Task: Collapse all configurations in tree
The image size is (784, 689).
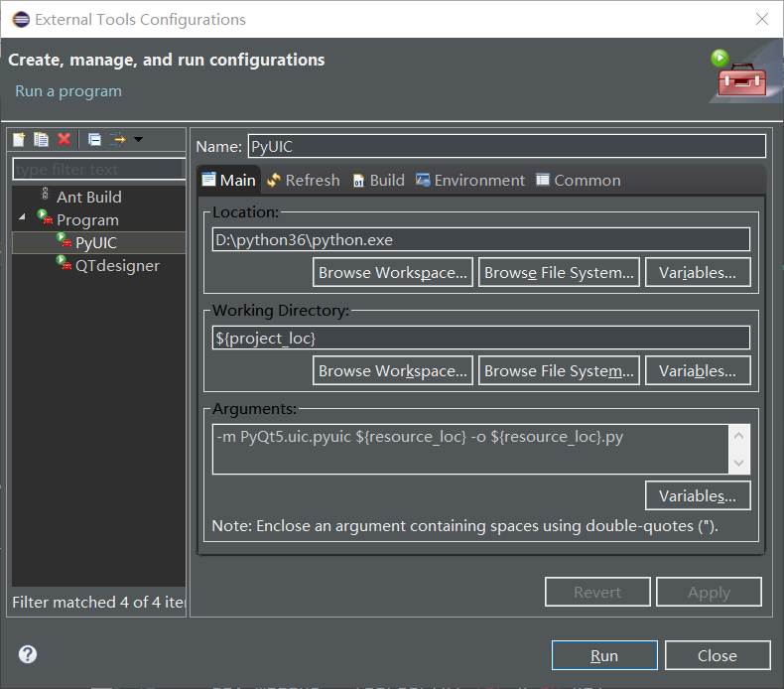Action: tap(94, 139)
